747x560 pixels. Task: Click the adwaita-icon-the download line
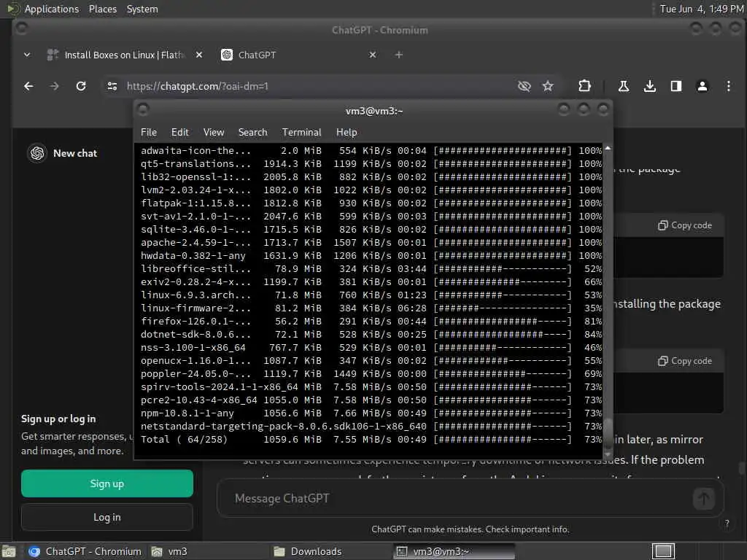point(371,151)
